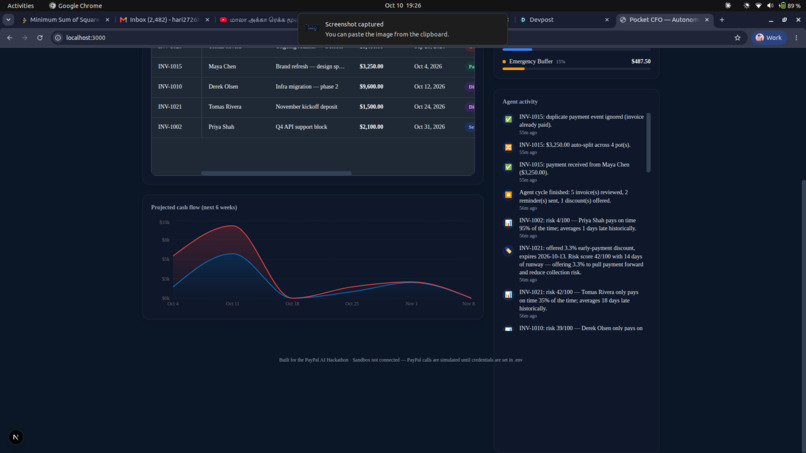Click the Oct 31, 2026 due date

[429, 126]
